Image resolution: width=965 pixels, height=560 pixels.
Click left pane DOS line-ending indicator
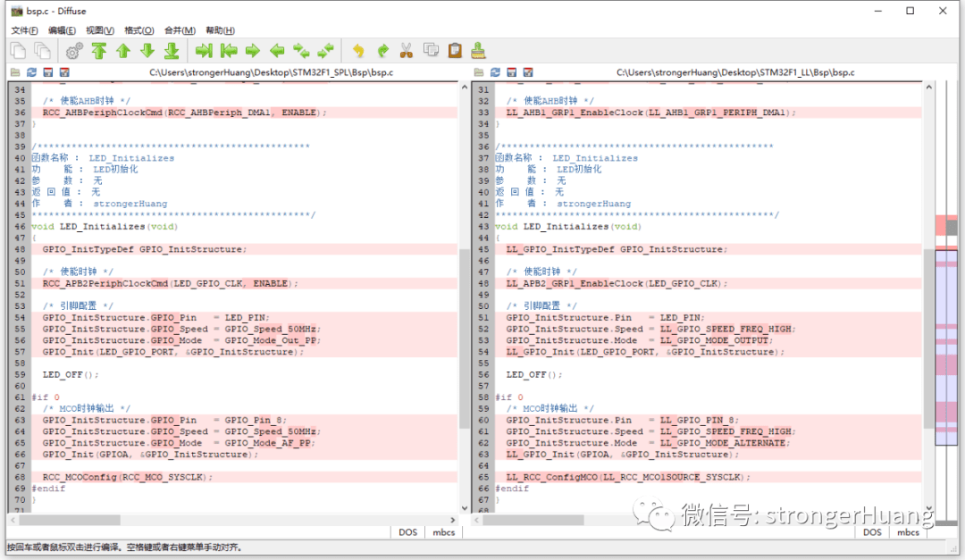point(407,532)
